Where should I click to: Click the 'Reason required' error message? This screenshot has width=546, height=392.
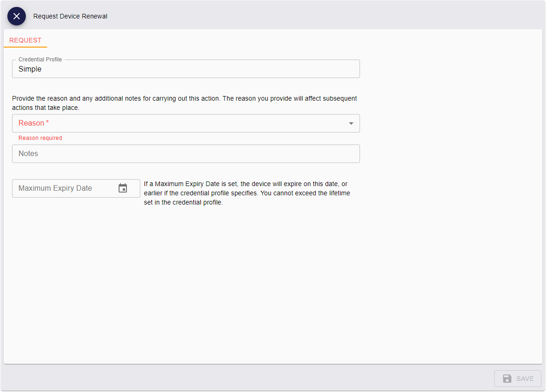point(40,138)
